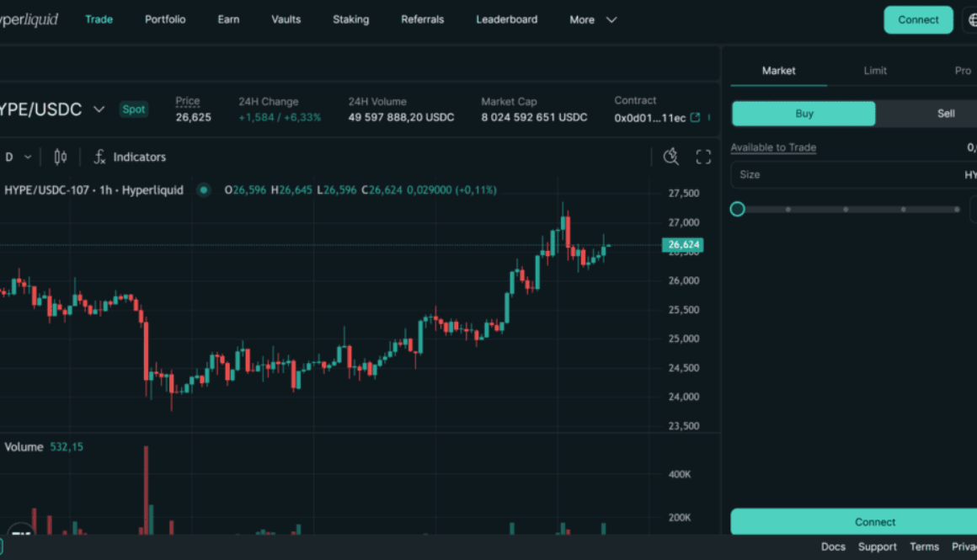
Task: Click the Spot market badge
Action: [133, 109]
